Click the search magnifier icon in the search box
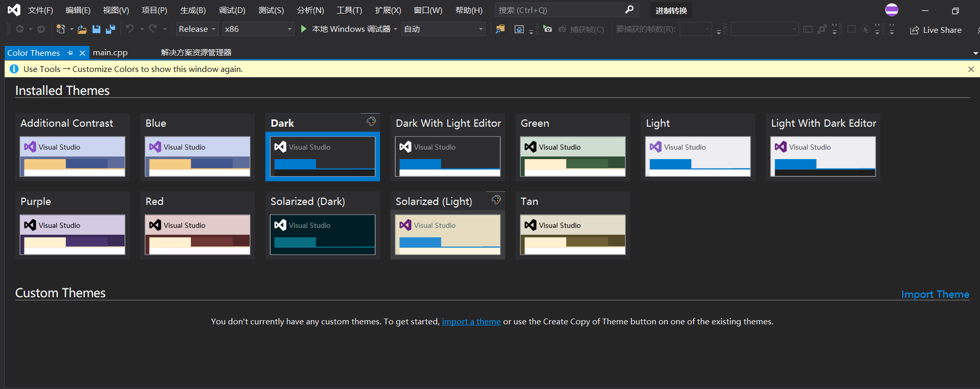The image size is (980, 389). click(x=629, y=9)
